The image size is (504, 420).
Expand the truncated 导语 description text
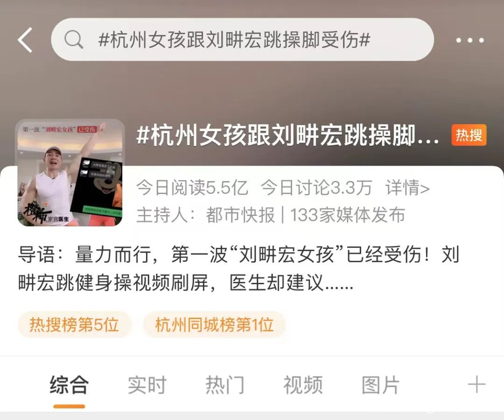point(238,269)
